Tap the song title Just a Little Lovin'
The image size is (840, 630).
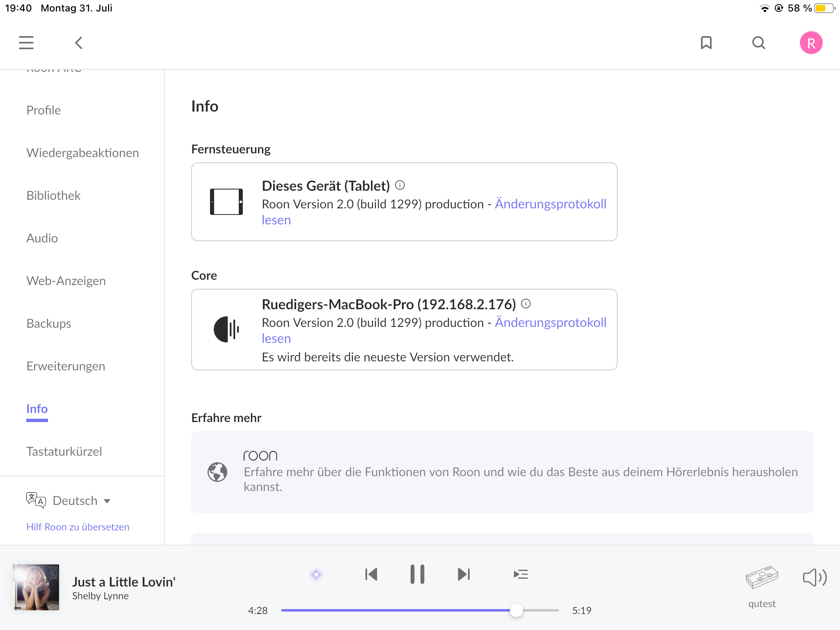pos(124,582)
